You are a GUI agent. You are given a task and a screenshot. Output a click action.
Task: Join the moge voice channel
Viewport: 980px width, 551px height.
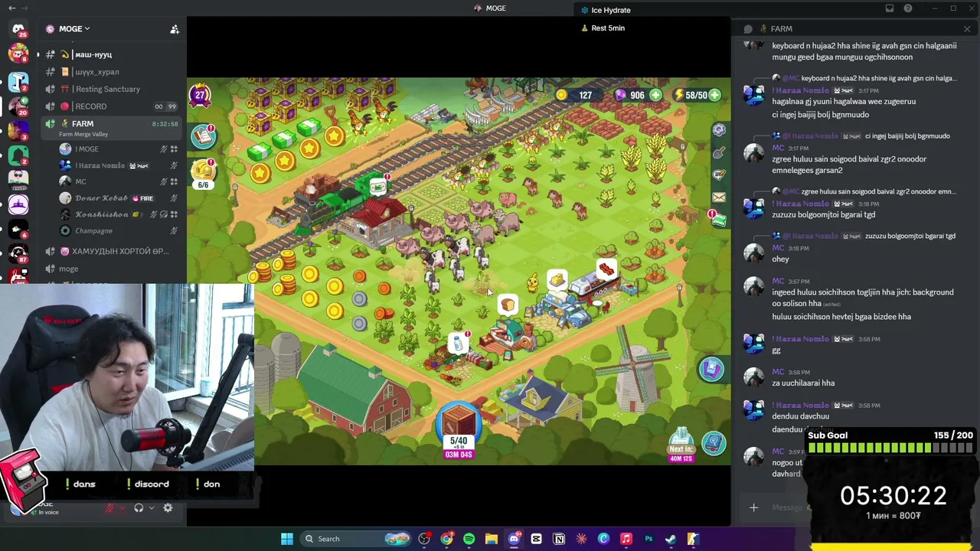coord(111,269)
